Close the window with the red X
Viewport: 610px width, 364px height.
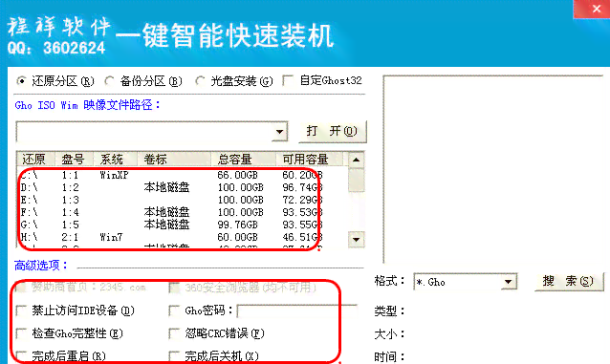click(x=596, y=9)
